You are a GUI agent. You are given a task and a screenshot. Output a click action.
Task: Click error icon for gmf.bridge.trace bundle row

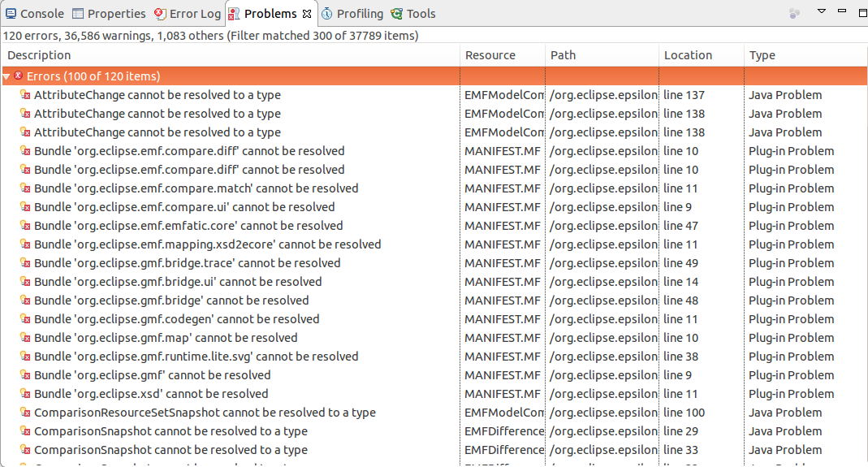coord(25,263)
